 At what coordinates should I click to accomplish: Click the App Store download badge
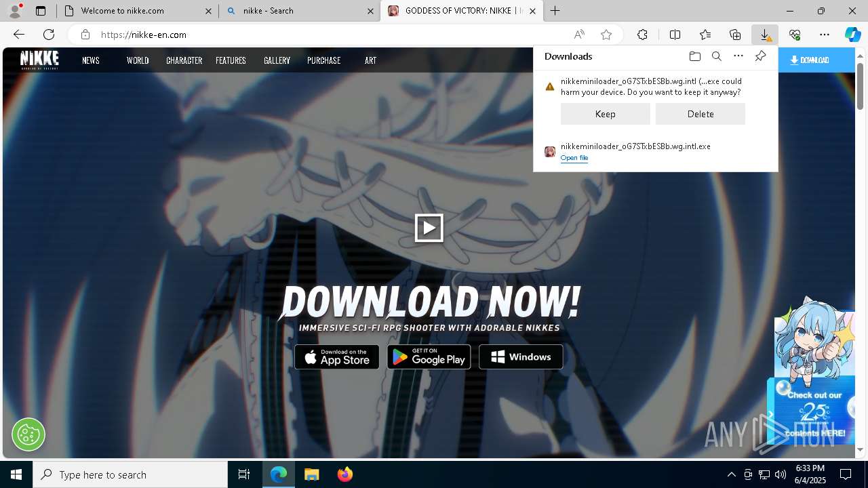pos(337,357)
